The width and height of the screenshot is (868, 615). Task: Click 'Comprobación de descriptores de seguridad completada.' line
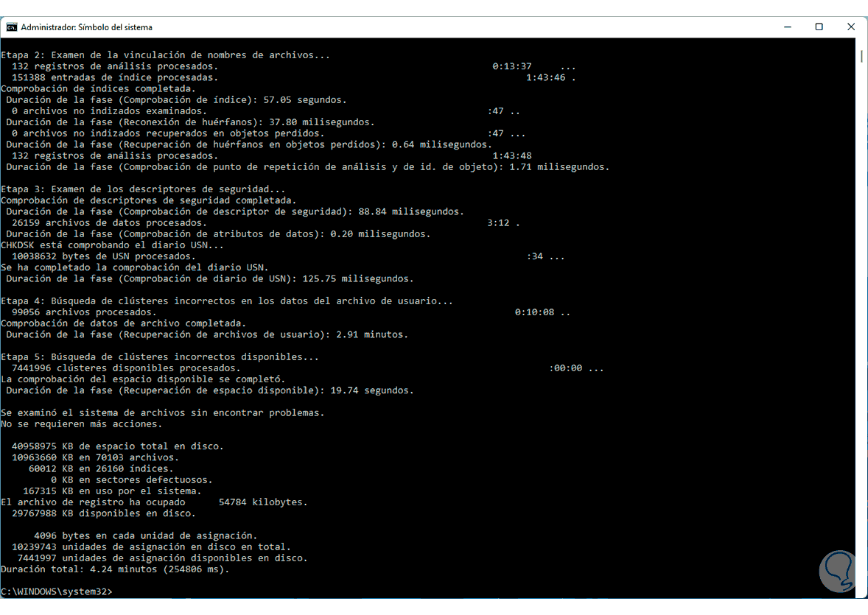click(x=148, y=200)
